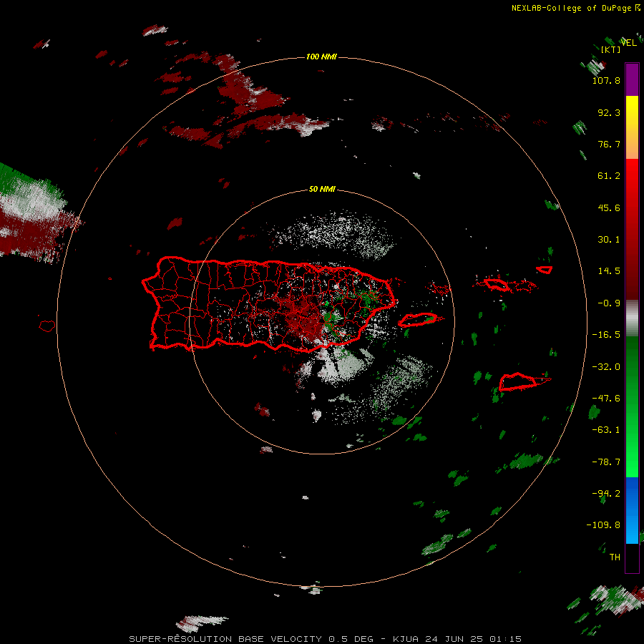Pick the green segment of the color bar
The height and width of the screenshot is (644, 644).
click(632, 406)
